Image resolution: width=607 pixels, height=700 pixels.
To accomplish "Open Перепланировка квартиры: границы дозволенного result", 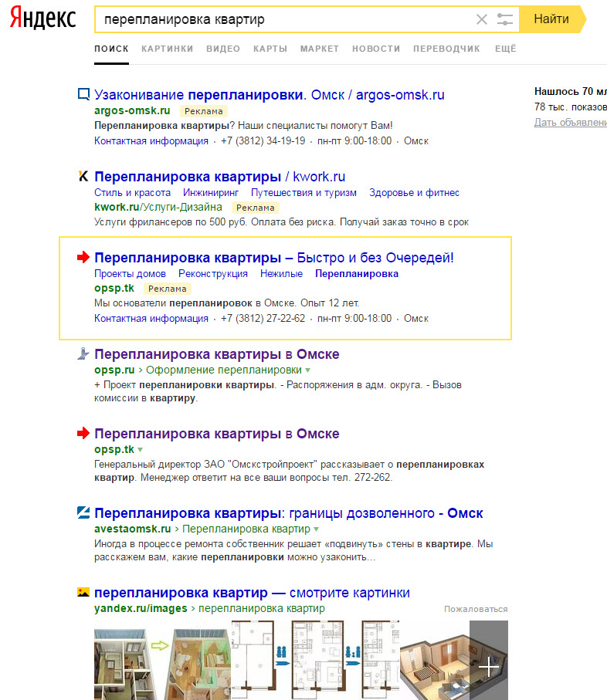I will pos(289,513).
